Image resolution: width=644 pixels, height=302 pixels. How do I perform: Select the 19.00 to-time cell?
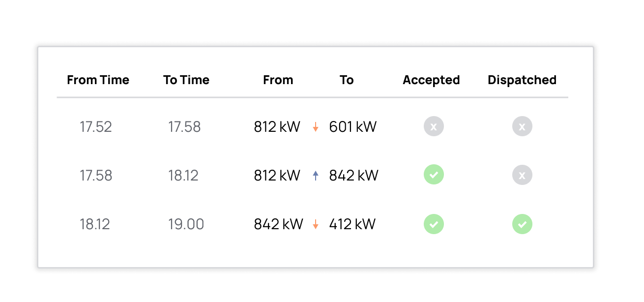click(186, 225)
